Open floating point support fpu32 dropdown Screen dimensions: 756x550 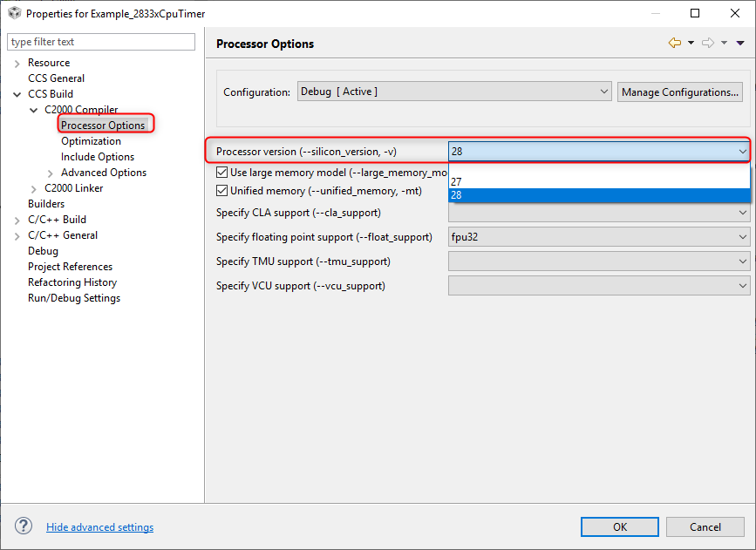(x=598, y=236)
